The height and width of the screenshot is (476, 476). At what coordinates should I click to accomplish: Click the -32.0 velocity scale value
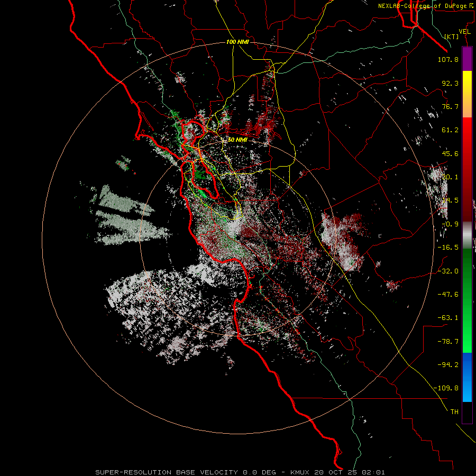click(x=448, y=271)
